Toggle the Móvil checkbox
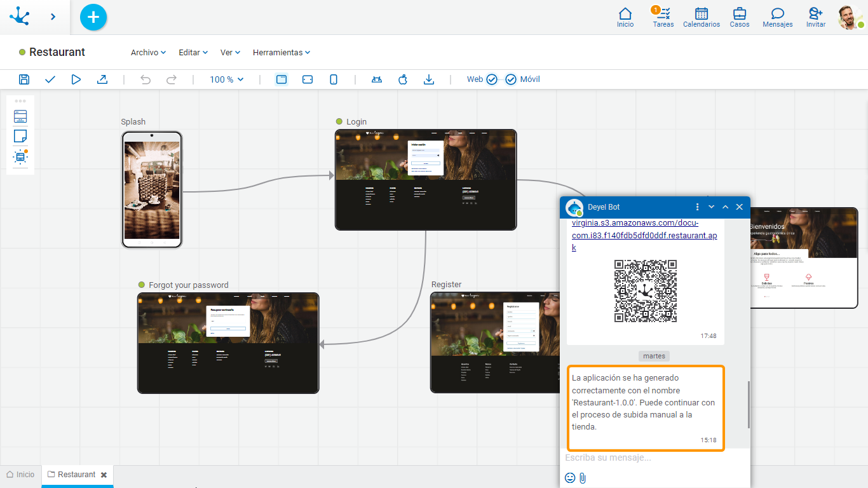 tap(511, 79)
